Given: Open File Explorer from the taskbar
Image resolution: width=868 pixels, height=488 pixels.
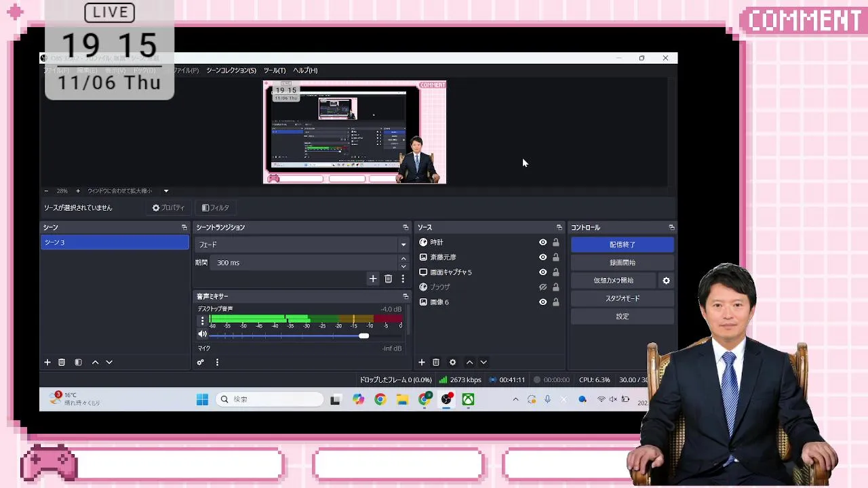Looking at the screenshot, I should click(402, 400).
